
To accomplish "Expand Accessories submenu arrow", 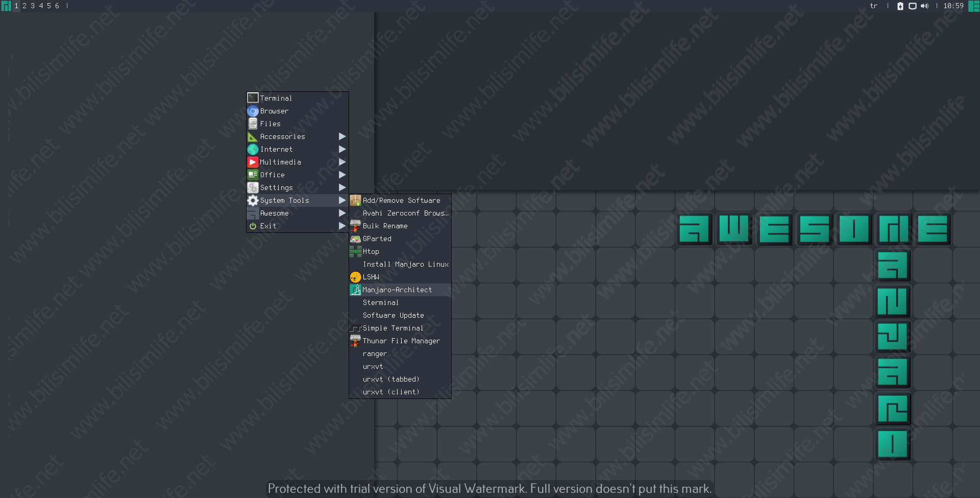I will (x=342, y=136).
